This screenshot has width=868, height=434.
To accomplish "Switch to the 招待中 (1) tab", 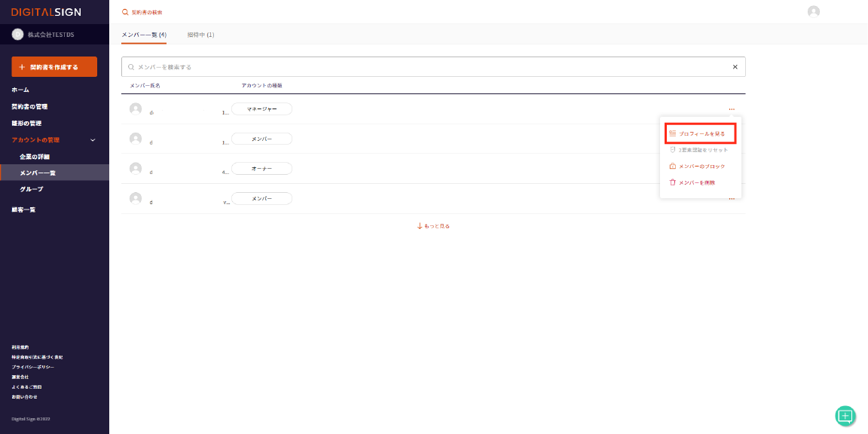I will (200, 35).
